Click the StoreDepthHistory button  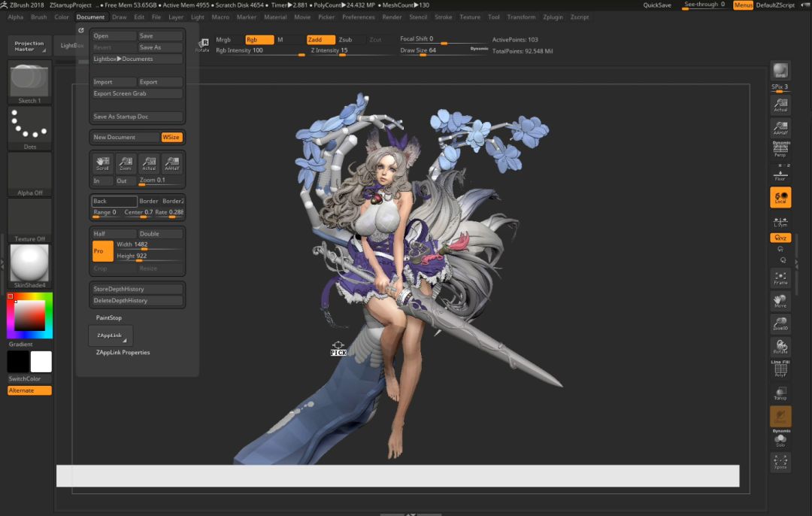coord(138,289)
